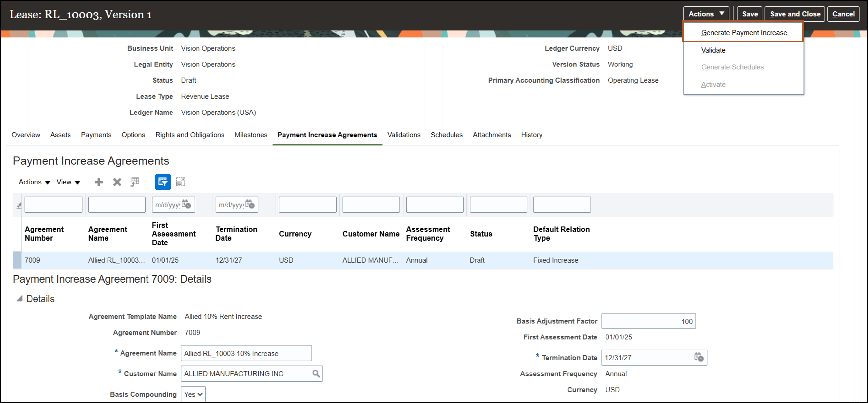Screen dimensions: 868x403
Task: Export the agreements table to Excel
Action: coord(135,182)
